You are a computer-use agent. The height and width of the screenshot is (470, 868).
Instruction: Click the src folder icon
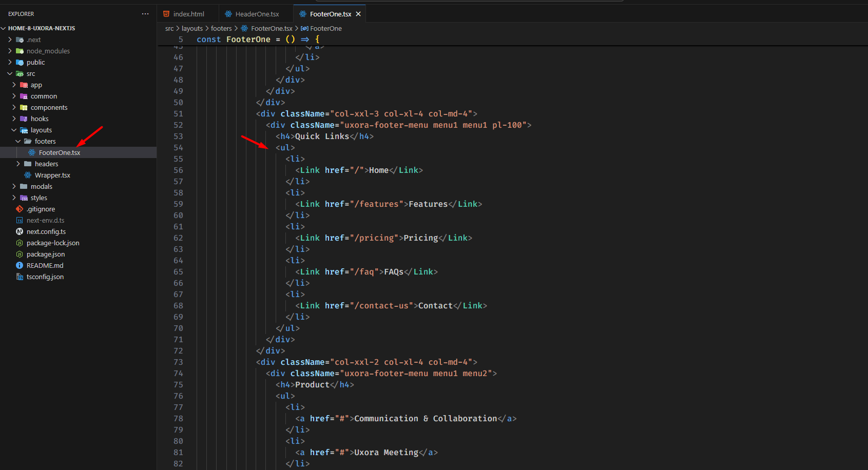(20, 73)
